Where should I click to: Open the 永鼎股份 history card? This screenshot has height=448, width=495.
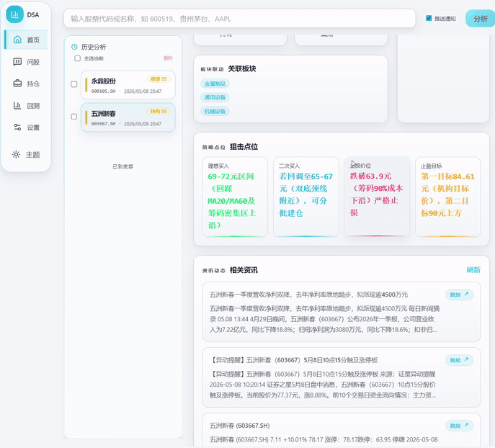pos(128,85)
